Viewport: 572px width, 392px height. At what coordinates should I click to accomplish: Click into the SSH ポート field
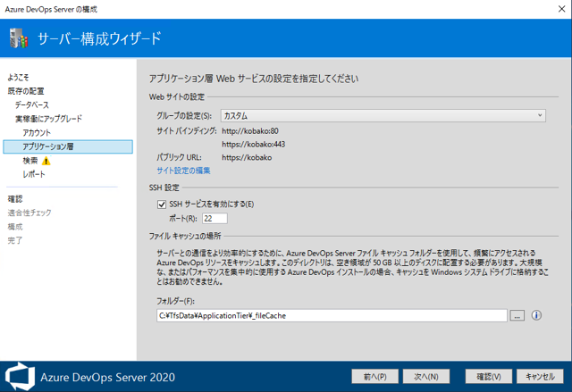coord(214,219)
